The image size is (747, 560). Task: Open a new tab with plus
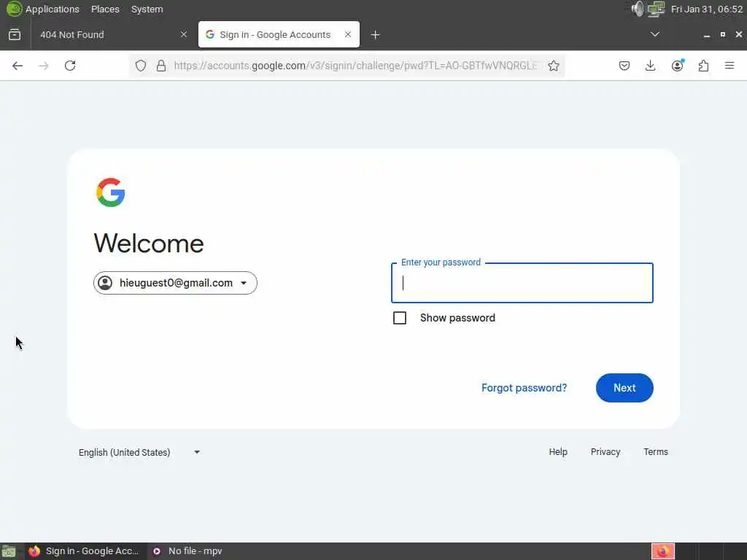pyautogui.click(x=376, y=35)
